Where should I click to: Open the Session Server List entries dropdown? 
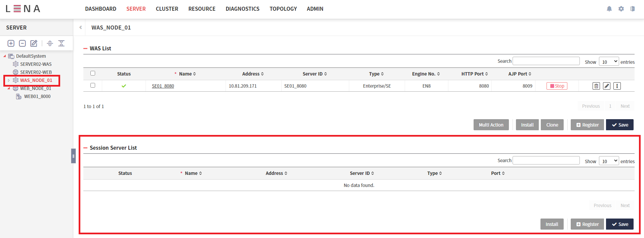(608, 161)
